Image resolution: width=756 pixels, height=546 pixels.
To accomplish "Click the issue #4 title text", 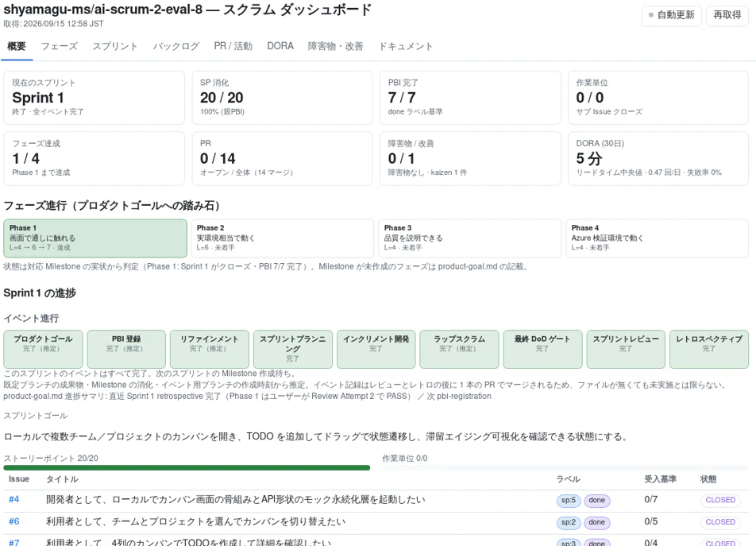I will pos(236,500).
